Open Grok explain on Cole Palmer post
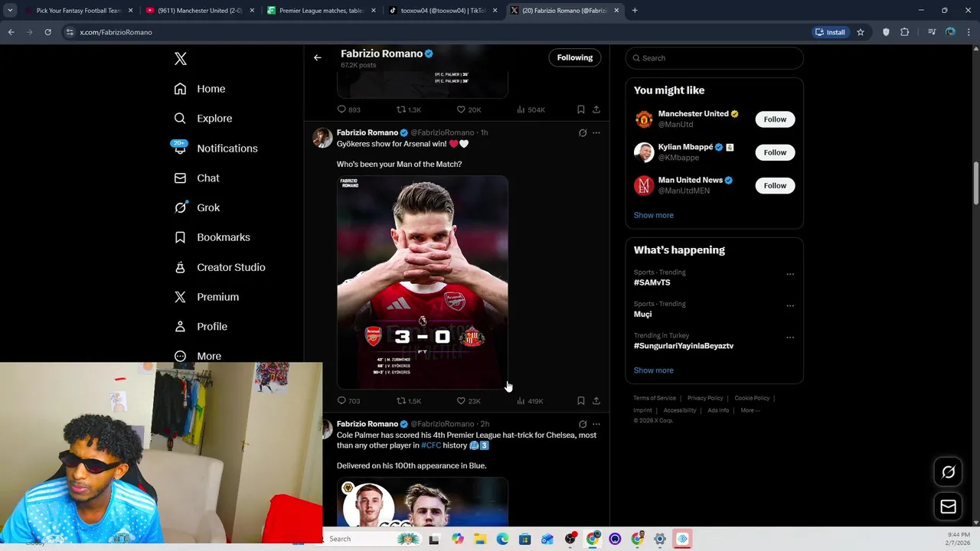980x551 pixels. 583,424
